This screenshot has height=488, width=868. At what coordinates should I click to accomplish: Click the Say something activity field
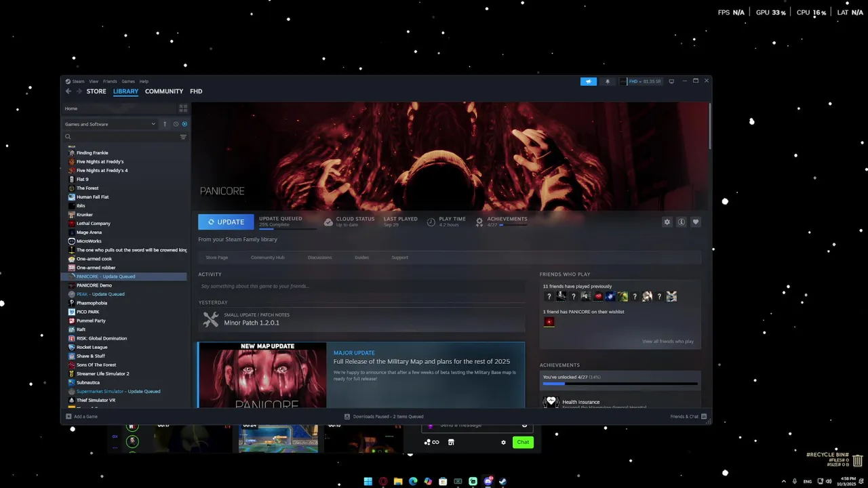pos(361,286)
